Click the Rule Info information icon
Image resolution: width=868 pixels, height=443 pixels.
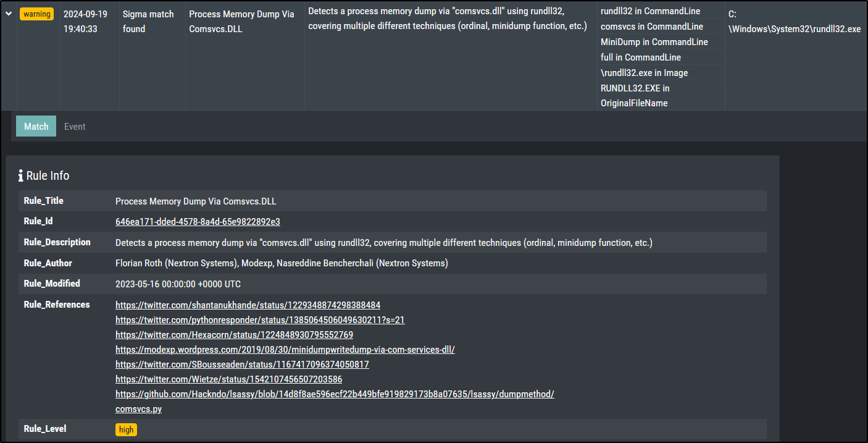click(x=20, y=176)
